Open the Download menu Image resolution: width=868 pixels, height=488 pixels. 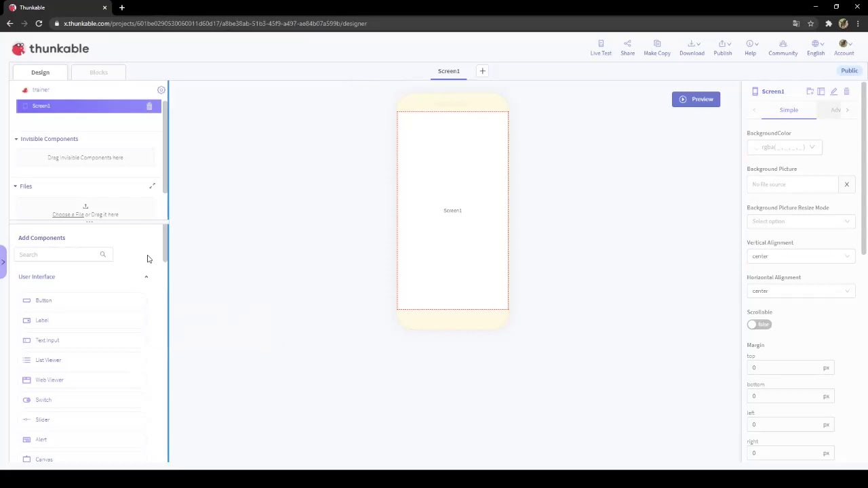pos(692,48)
